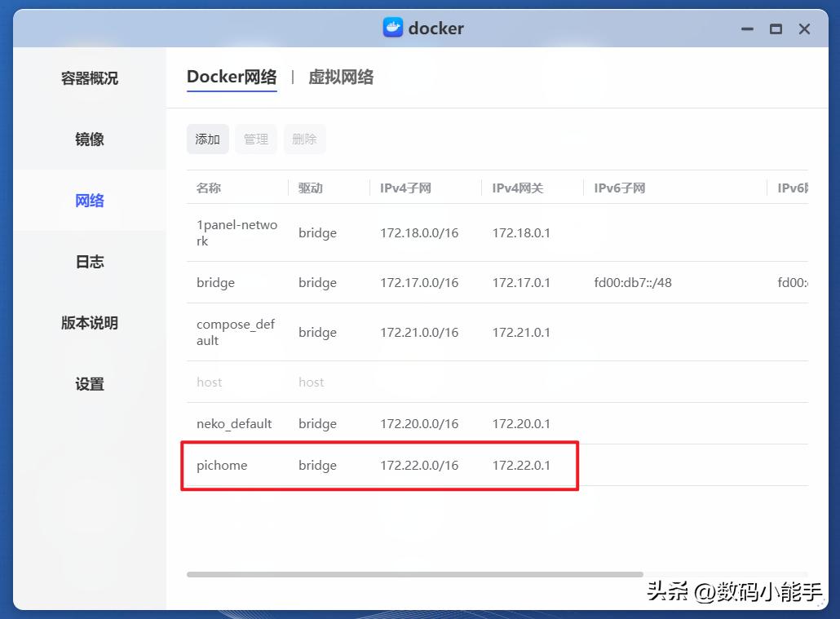Screen dimensions: 840x619
Task: Click subnet 172.20.0.0/16
Action: click(419, 424)
